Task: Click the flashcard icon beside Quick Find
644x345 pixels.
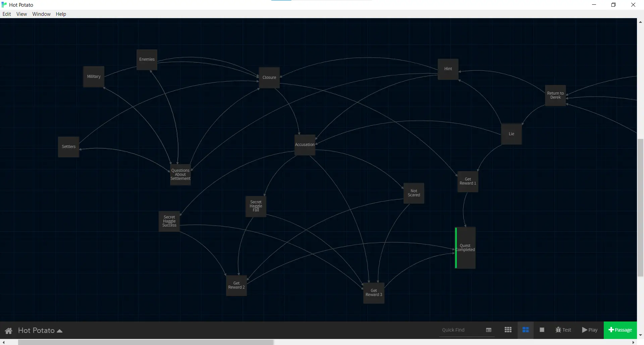Action: [x=489, y=330]
